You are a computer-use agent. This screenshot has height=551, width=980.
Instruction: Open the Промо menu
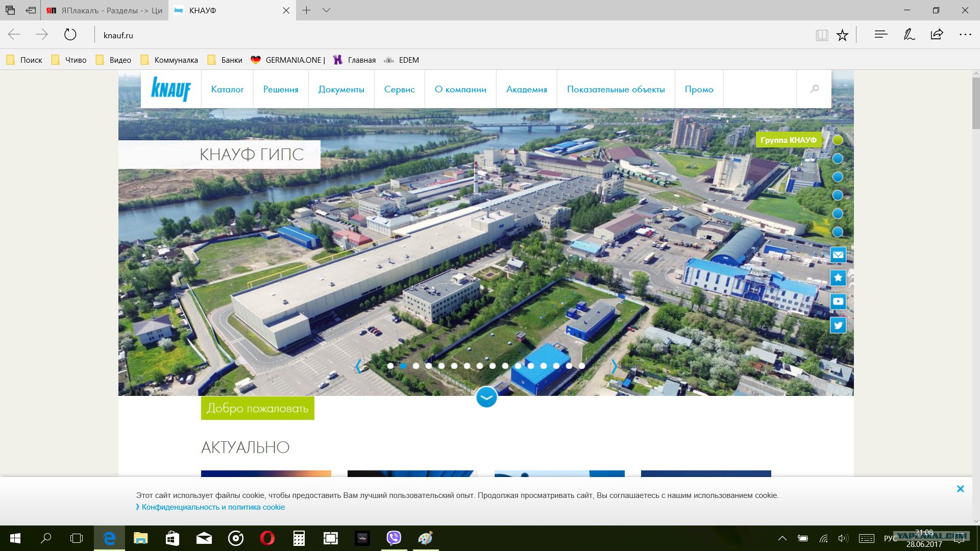click(699, 89)
